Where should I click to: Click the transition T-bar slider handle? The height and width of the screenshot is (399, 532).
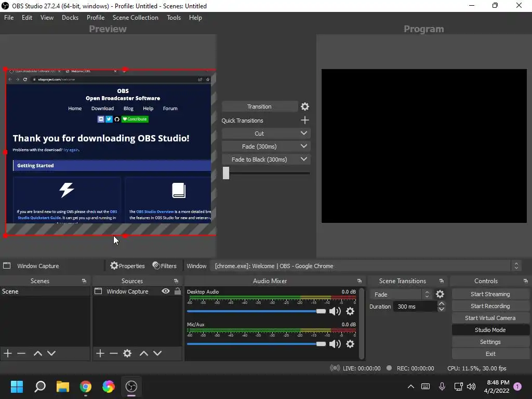coord(226,173)
